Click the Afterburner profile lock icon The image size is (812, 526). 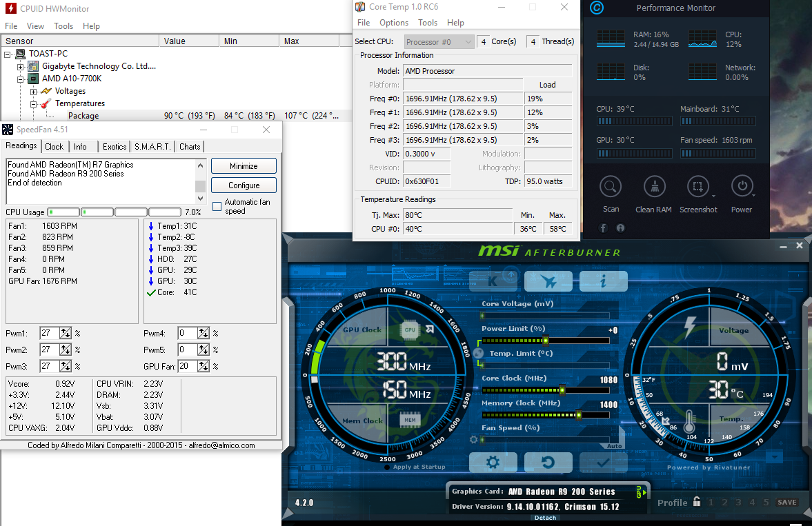[x=697, y=501]
